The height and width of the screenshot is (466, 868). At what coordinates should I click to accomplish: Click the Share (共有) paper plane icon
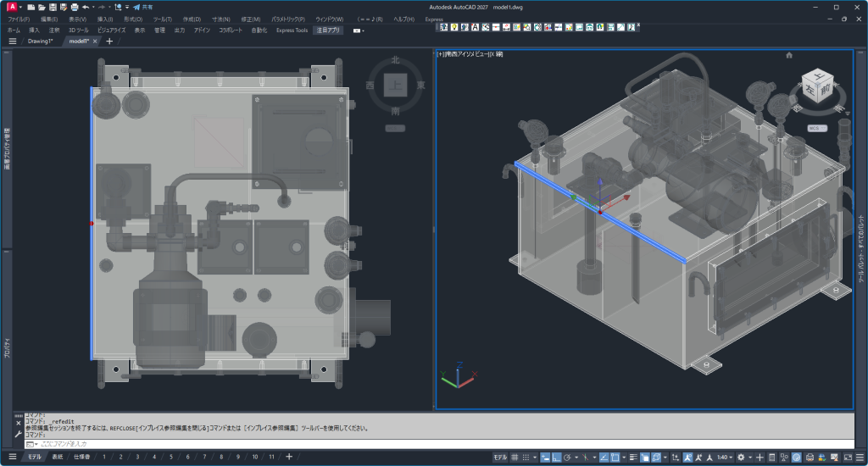tap(136, 7)
